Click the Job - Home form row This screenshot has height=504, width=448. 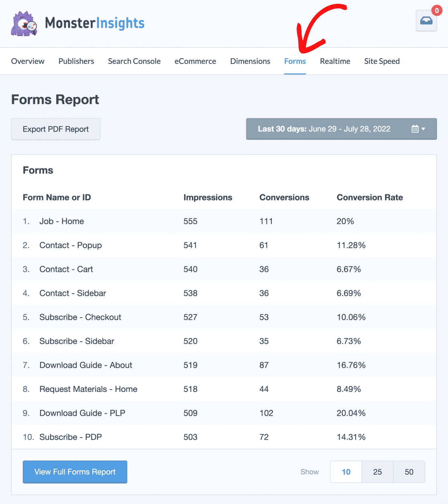(61, 221)
